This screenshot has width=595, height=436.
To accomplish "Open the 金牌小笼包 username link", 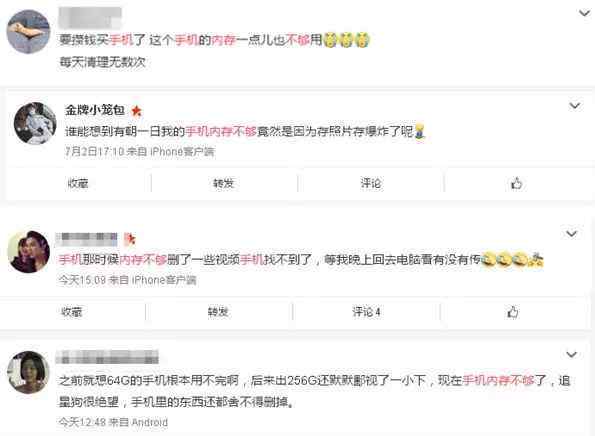I will 95,110.
